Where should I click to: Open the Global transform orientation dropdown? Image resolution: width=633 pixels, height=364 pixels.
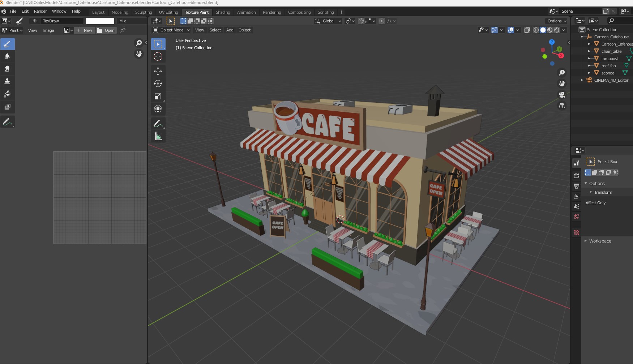[x=328, y=21]
